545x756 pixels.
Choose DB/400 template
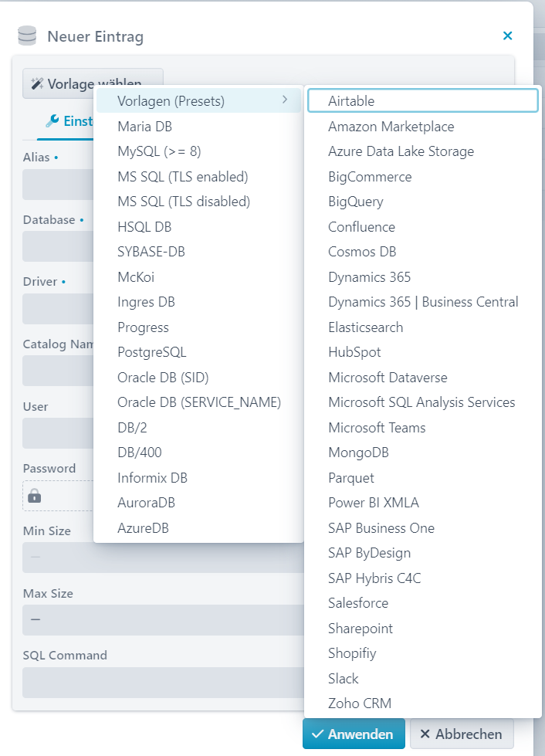198,453
